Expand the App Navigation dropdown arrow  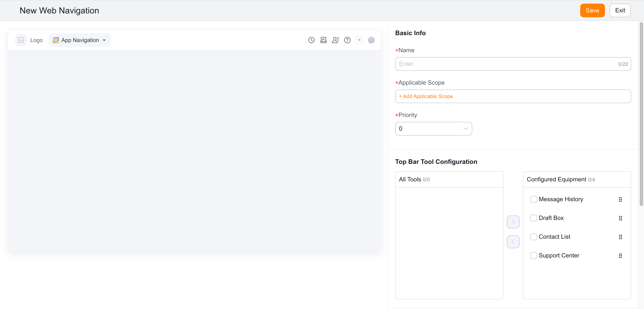pyautogui.click(x=104, y=40)
